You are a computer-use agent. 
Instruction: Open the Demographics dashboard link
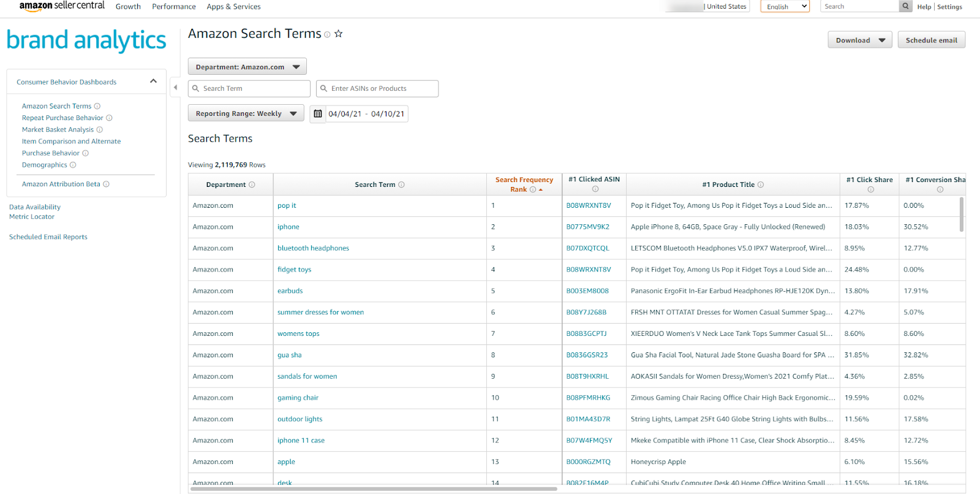pos(45,165)
